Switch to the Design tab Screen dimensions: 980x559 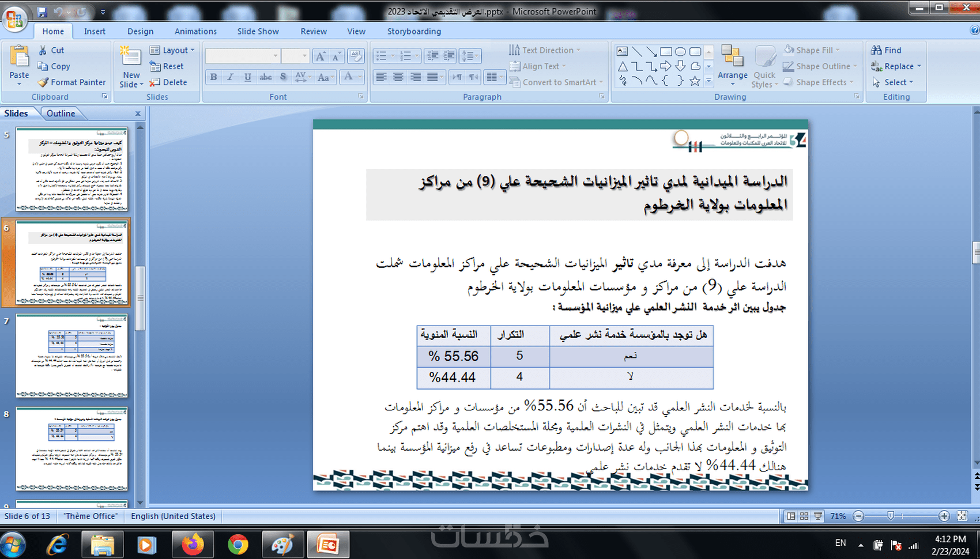pyautogui.click(x=140, y=31)
